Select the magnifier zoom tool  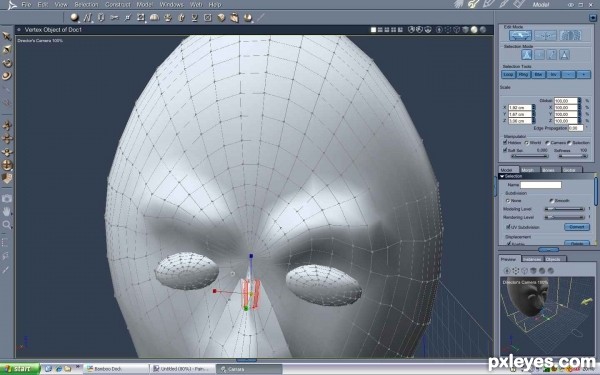[x=7, y=225]
